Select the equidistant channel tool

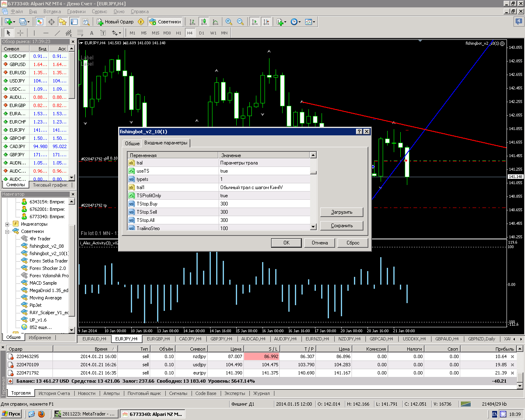pyautogui.click(x=68, y=33)
